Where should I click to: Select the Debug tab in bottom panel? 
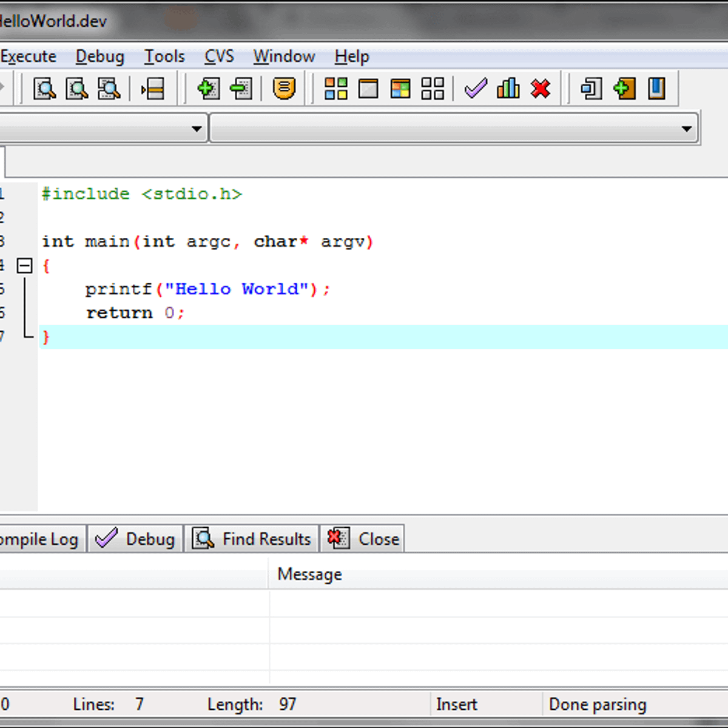[x=136, y=539]
